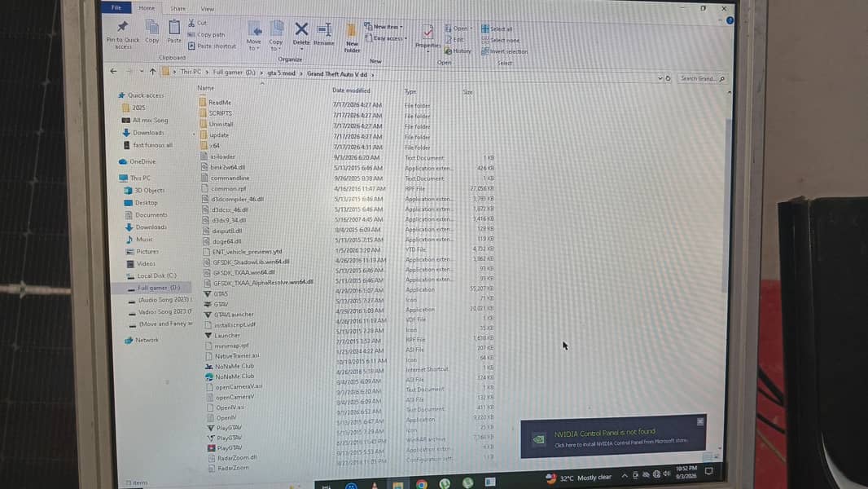Click File Explorer taskbar icon

click(397, 485)
